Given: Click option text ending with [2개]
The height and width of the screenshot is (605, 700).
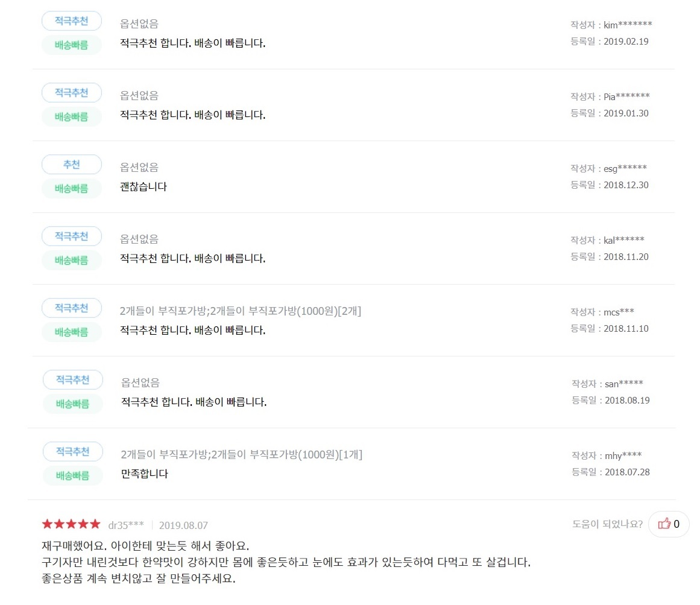Looking at the screenshot, I should [241, 311].
